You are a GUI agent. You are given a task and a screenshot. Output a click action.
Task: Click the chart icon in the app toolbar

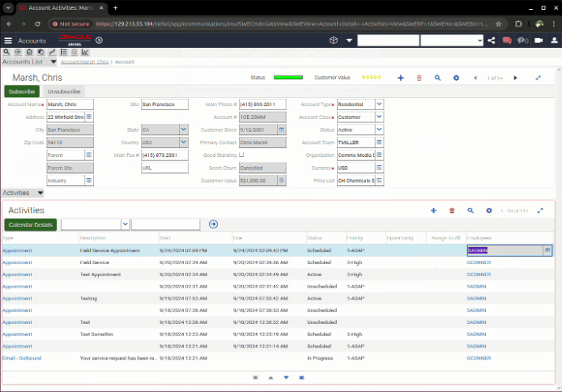click(x=84, y=52)
